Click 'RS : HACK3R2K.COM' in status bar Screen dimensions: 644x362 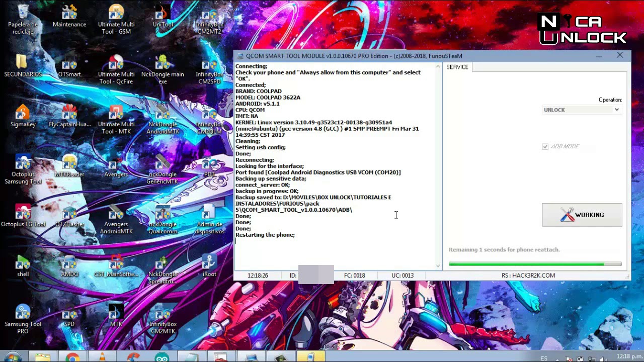pyautogui.click(x=528, y=276)
